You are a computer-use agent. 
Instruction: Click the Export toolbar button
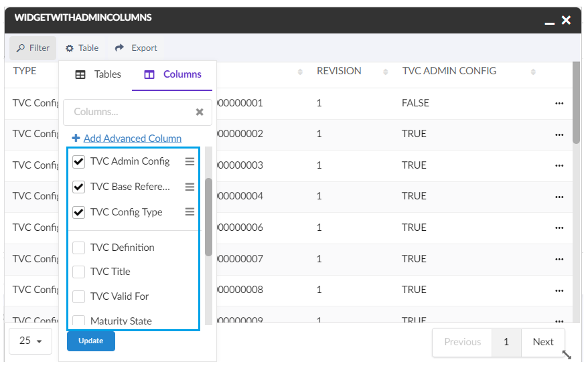click(136, 48)
